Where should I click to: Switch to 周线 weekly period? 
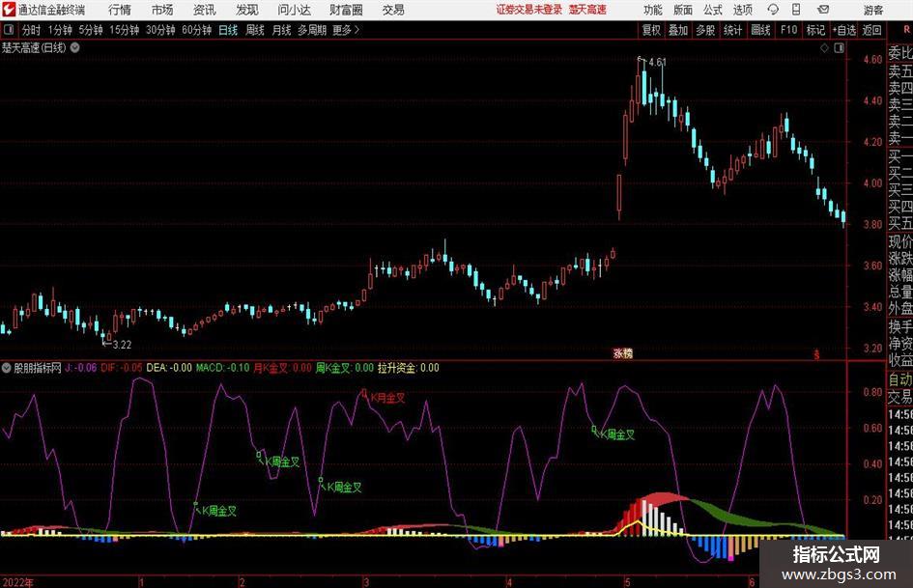coord(255,30)
